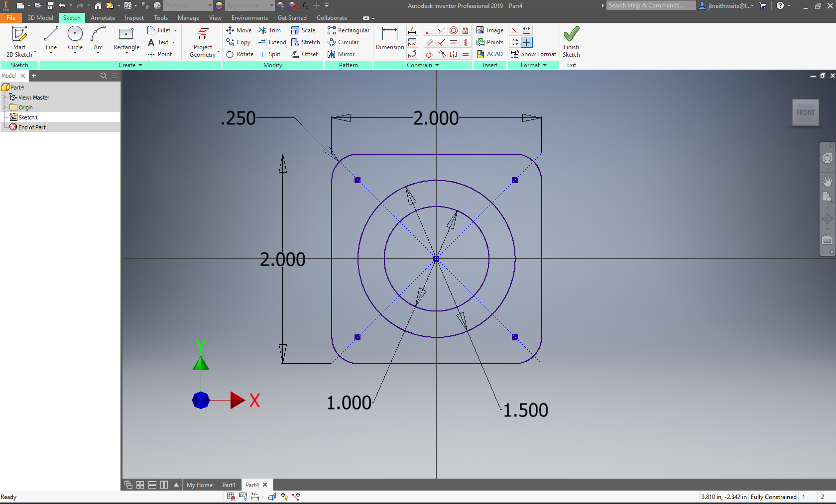Select the Arc sketch tool
The height and width of the screenshot is (504, 836).
pos(98,40)
